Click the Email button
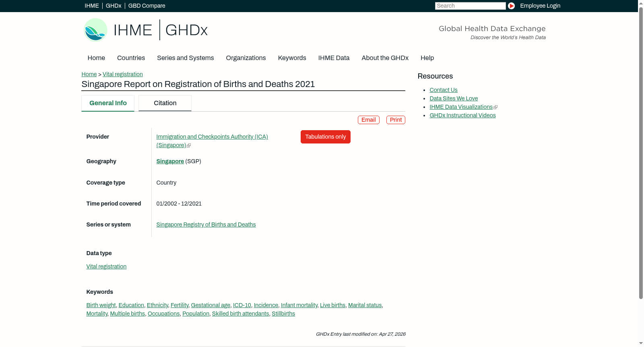 click(369, 120)
